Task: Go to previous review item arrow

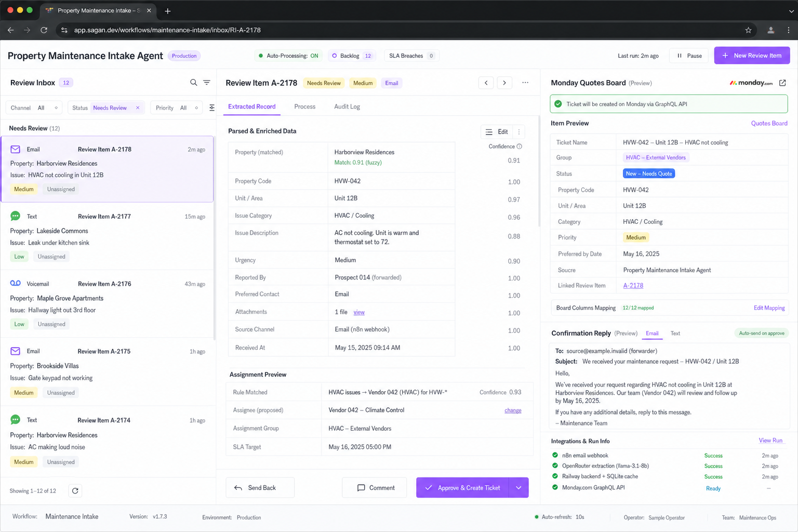Action: coord(486,83)
